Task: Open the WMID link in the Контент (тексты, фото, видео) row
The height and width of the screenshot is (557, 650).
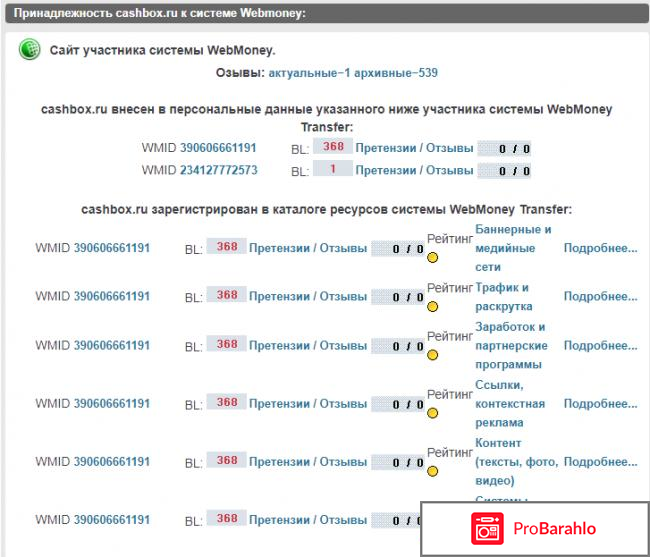Action: (x=112, y=461)
